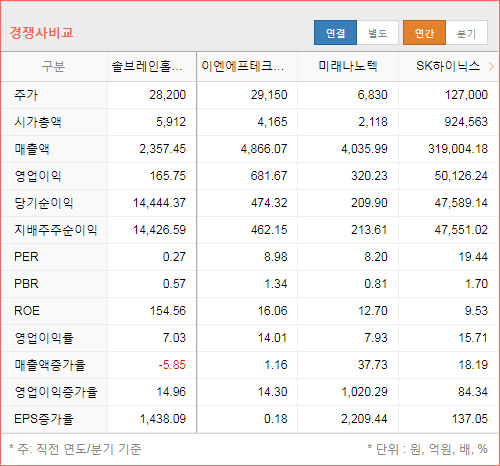Screen dimensions: 500x466
Task: Click EPS growth value 137.05
Action: (470, 419)
